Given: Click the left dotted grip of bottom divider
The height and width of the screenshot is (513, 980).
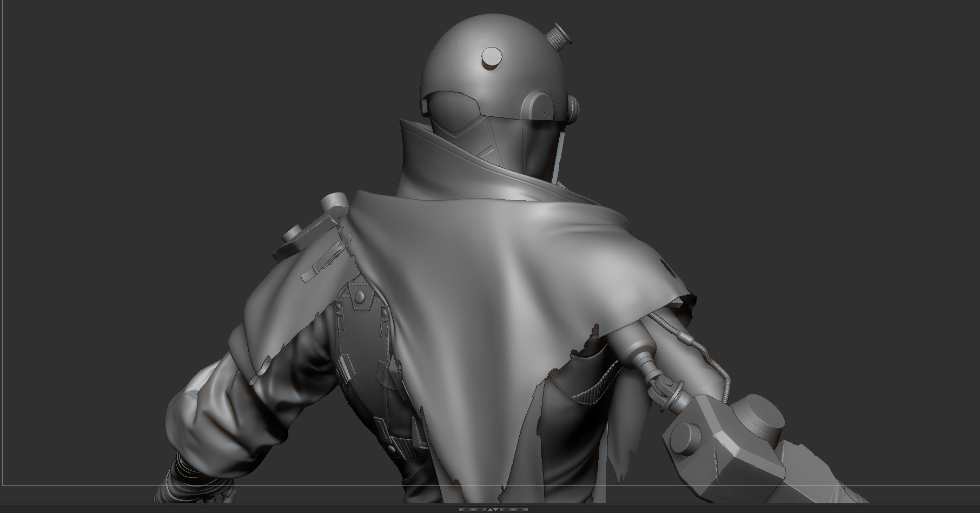Looking at the screenshot, I should pyautogui.click(x=473, y=510).
